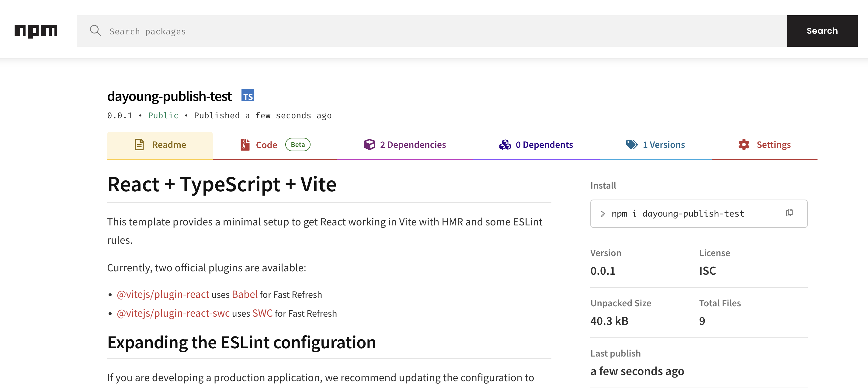Viewport: 868px width, 390px height.
Task: Open the Code tab
Action: click(266, 145)
